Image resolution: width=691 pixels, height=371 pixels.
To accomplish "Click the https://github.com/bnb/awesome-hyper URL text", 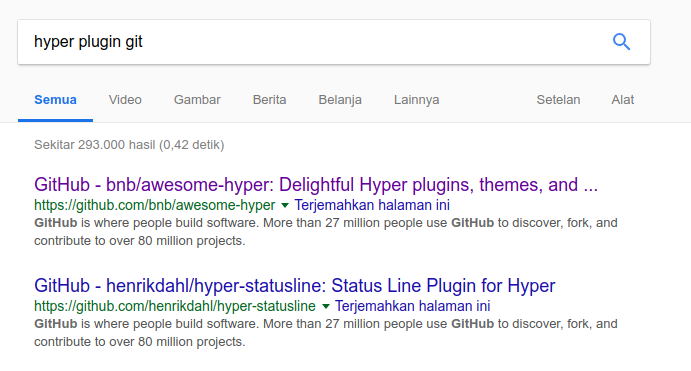I will pyautogui.click(x=155, y=205).
